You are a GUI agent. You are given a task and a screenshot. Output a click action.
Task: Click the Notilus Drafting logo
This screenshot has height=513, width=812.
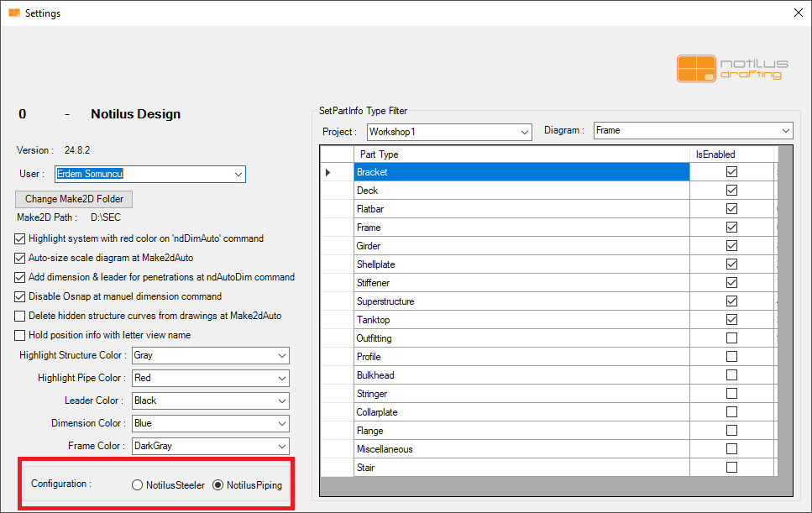tap(733, 68)
